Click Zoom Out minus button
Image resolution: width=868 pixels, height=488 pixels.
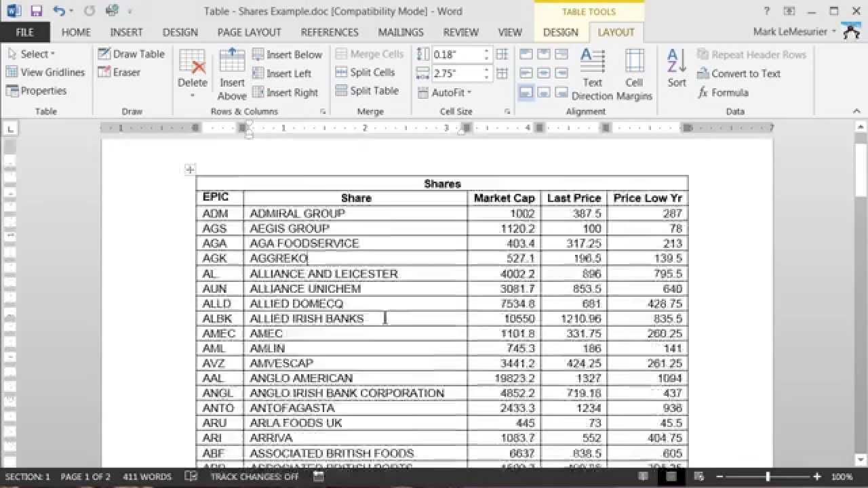pyautogui.click(x=720, y=476)
